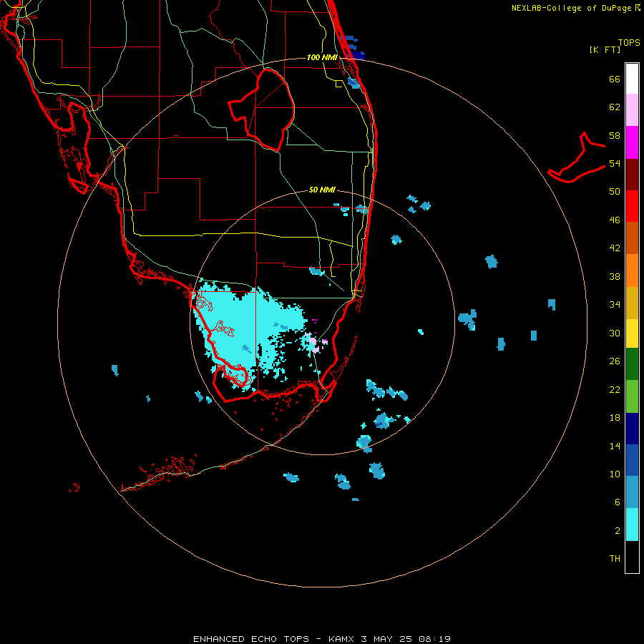Click the 6 legend value
This screenshot has height=644, width=644.
(x=618, y=502)
